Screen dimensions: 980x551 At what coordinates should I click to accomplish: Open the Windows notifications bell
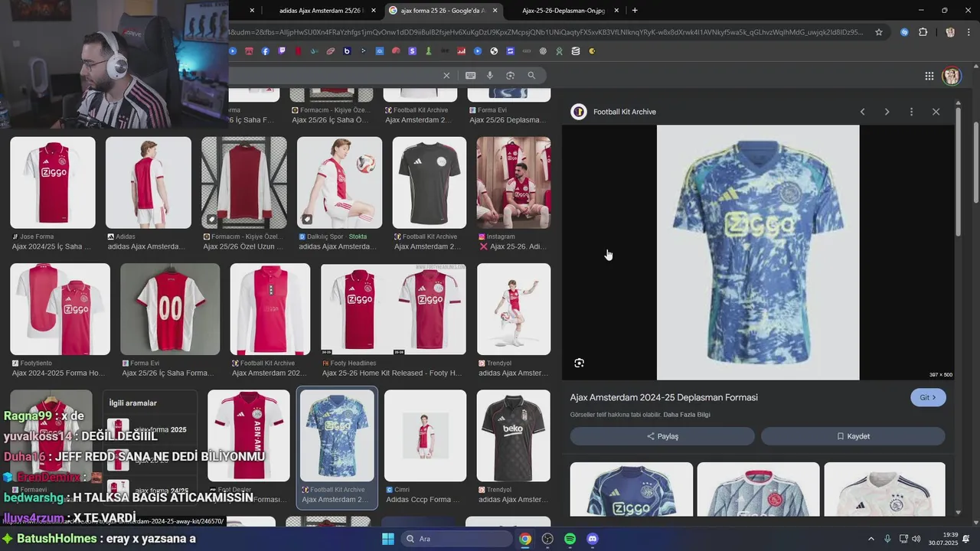(966, 539)
